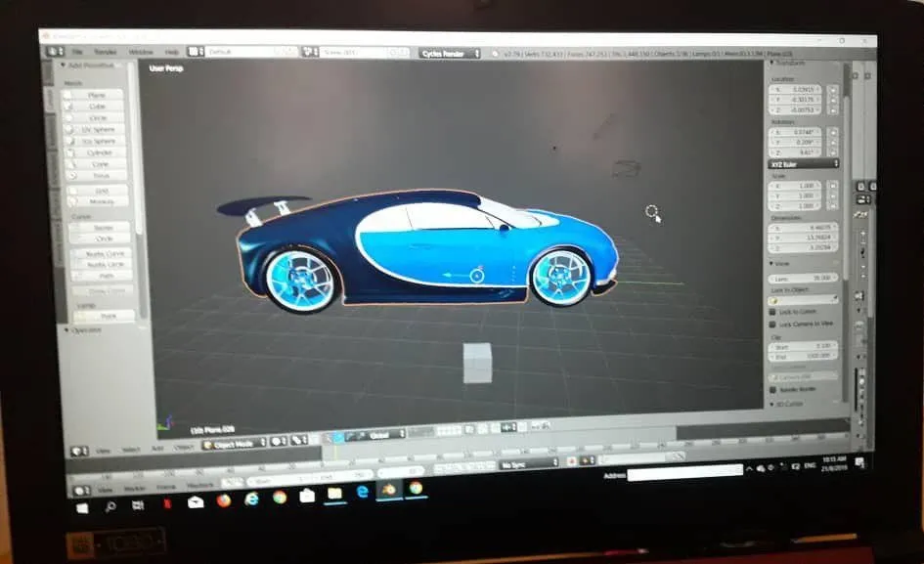This screenshot has width=924, height=564.
Task: Open the Help menu
Action: [x=171, y=52]
